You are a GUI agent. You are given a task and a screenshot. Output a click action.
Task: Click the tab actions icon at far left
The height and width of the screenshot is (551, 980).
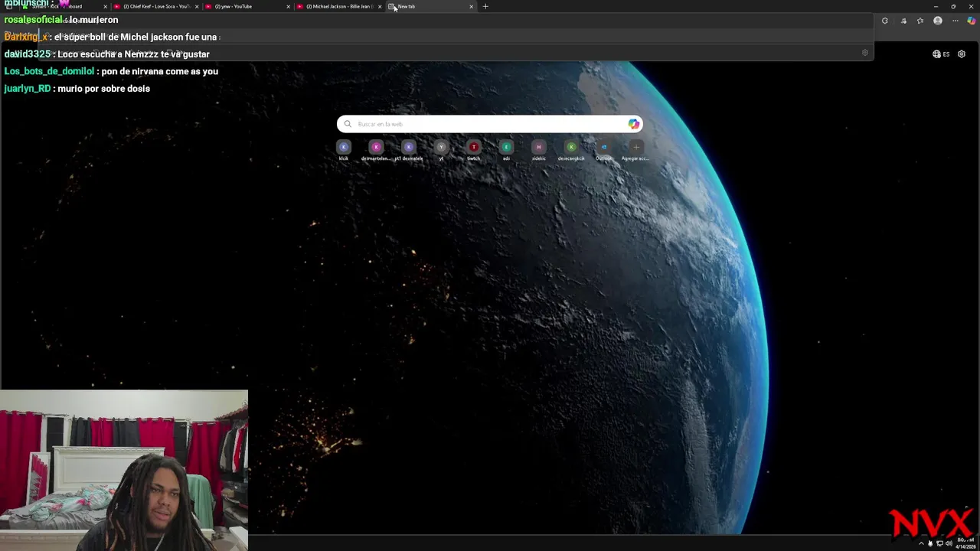click(8, 6)
